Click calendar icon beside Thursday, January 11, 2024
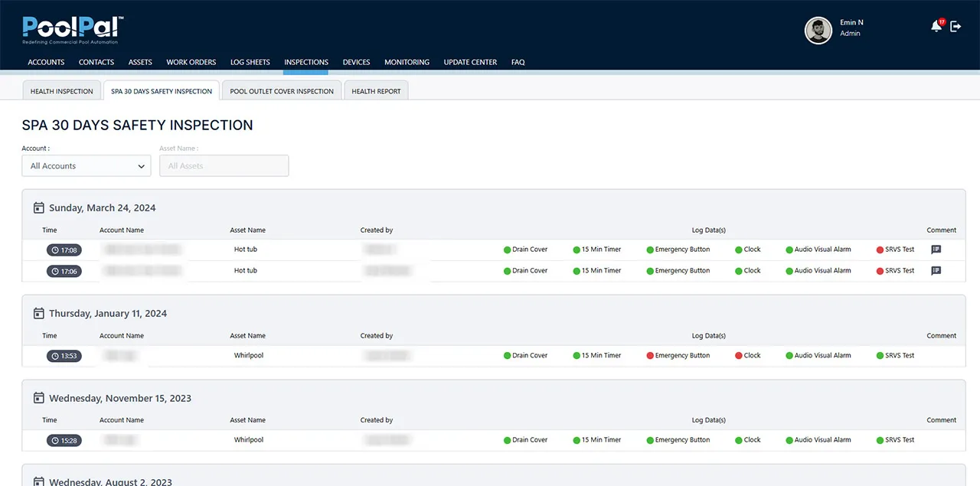The image size is (980, 486). (x=39, y=314)
